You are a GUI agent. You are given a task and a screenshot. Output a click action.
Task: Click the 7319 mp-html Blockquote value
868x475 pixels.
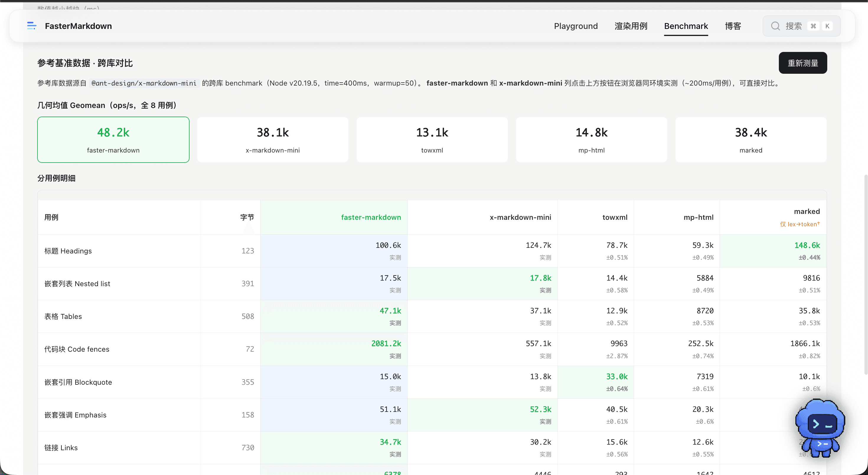[705, 376]
